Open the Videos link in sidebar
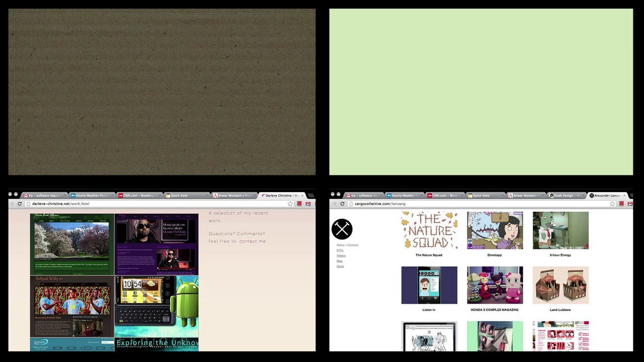644x362 pixels. tap(341, 255)
